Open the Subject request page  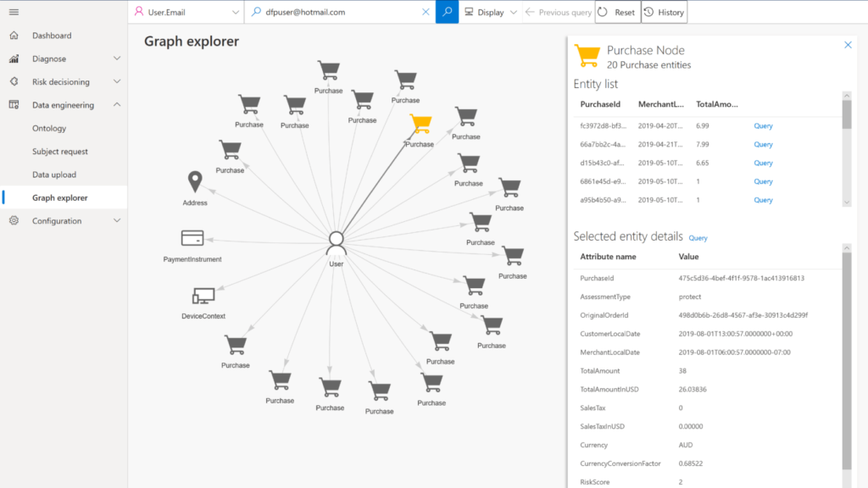point(60,152)
